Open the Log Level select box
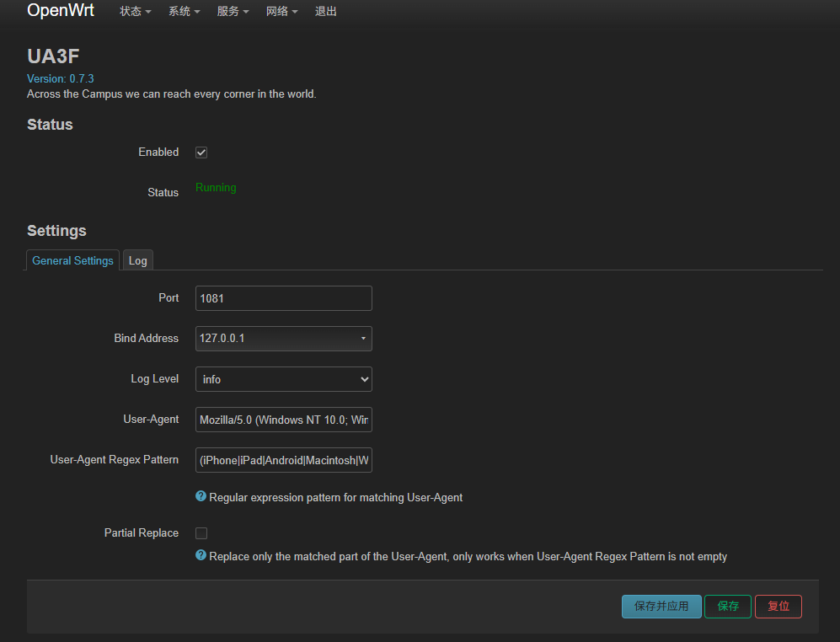 [x=283, y=379]
